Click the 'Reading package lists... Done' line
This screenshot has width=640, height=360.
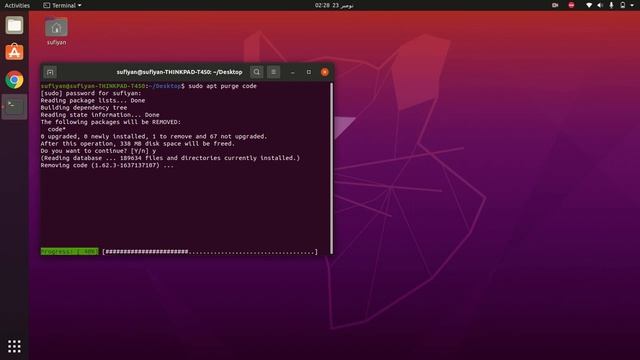pyautogui.click(x=93, y=100)
